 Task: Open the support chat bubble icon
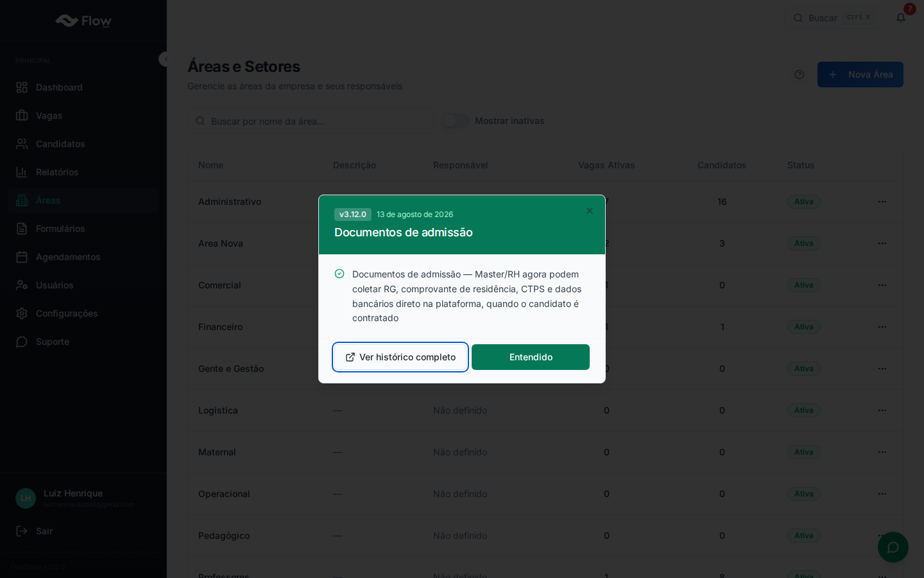(893, 547)
